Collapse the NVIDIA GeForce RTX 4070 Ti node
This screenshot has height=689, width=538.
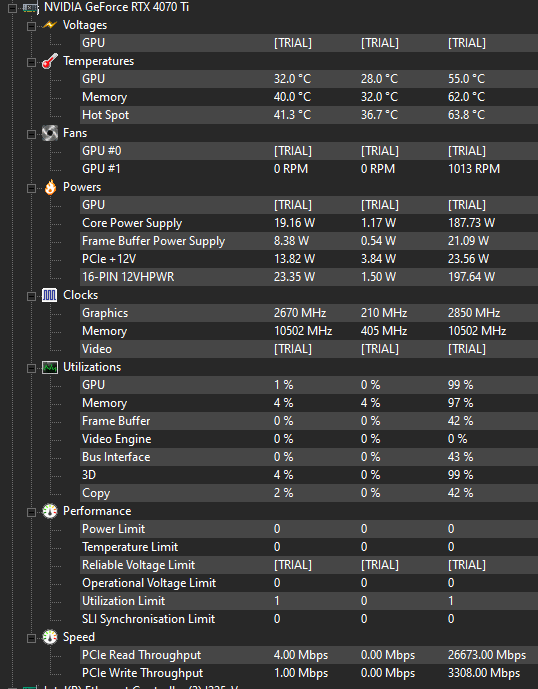coord(13,8)
